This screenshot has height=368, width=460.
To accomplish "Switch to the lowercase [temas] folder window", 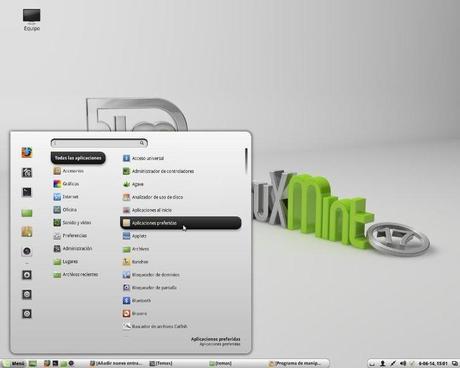I will pos(220,363).
